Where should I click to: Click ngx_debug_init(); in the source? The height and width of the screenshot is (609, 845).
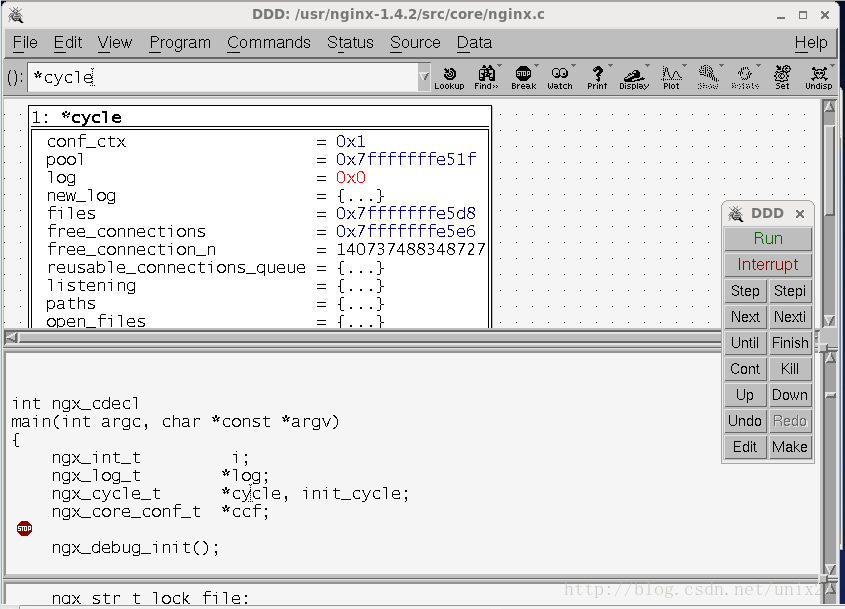tap(136, 548)
